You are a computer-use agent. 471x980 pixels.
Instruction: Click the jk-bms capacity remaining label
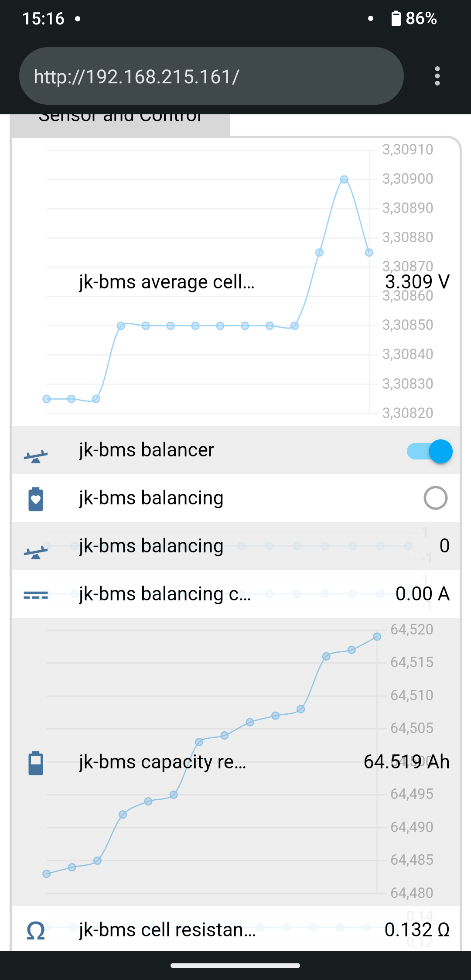coord(163,762)
